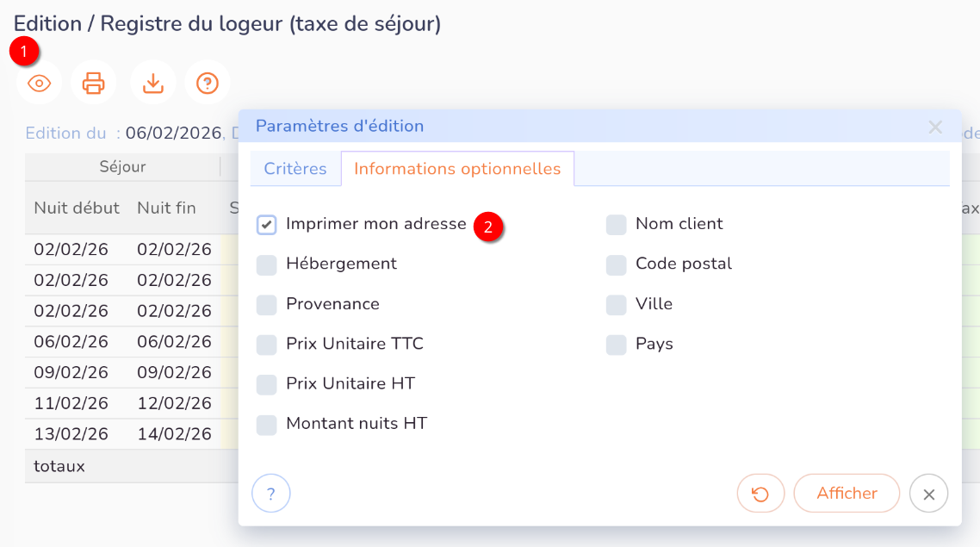Enable the Code postal checkbox
Viewport: 980px width, 547px height.
click(x=617, y=264)
